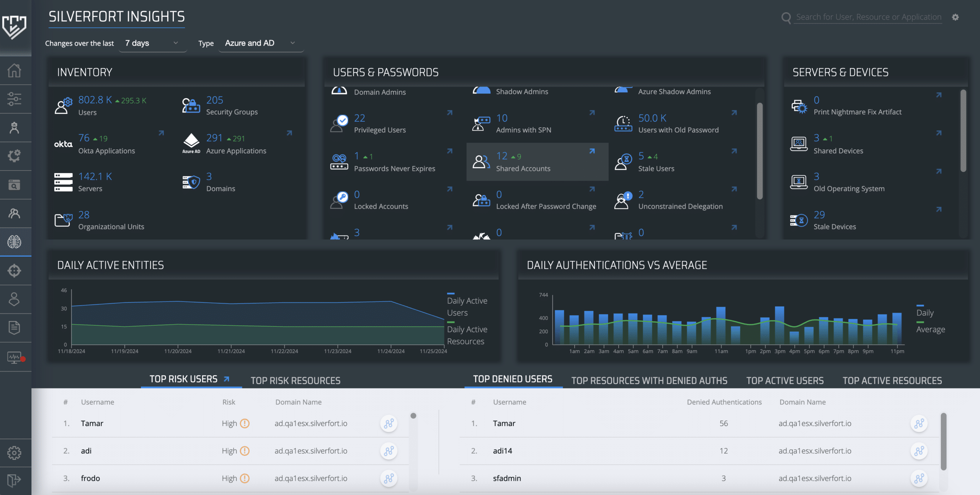Expand Unconstrained Delegation details arrow
This screenshot has height=495, width=980.
coord(734,189)
